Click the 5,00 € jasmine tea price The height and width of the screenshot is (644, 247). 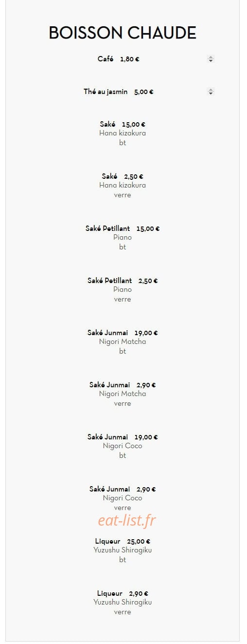[144, 92]
